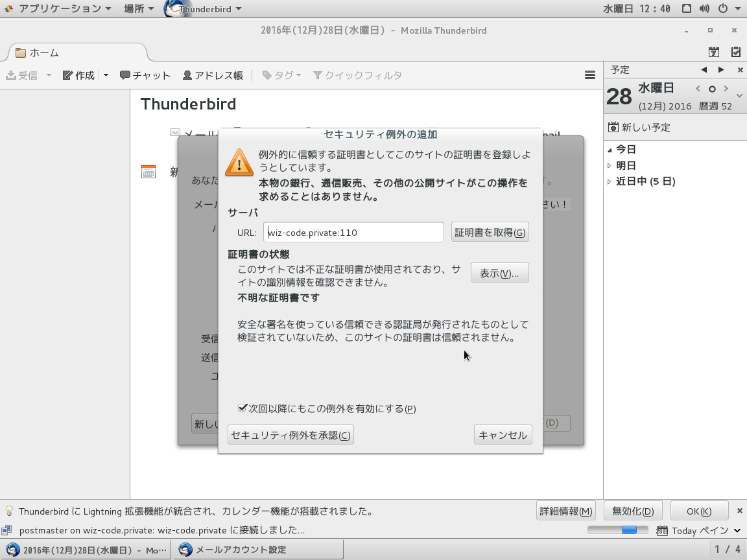Screen dimensions: 747x560
Task: Open the タグ dropdown
Action: click(x=282, y=75)
